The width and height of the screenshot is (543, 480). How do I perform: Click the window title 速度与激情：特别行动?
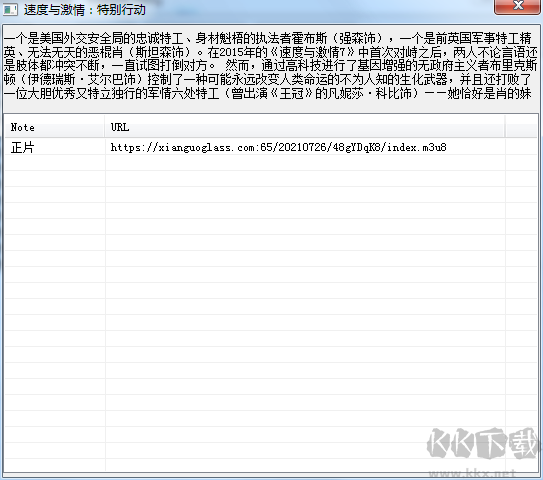point(84,10)
